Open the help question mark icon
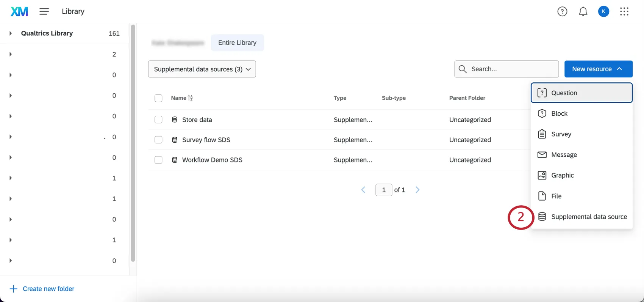This screenshot has width=644, height=302. (562, 12)
